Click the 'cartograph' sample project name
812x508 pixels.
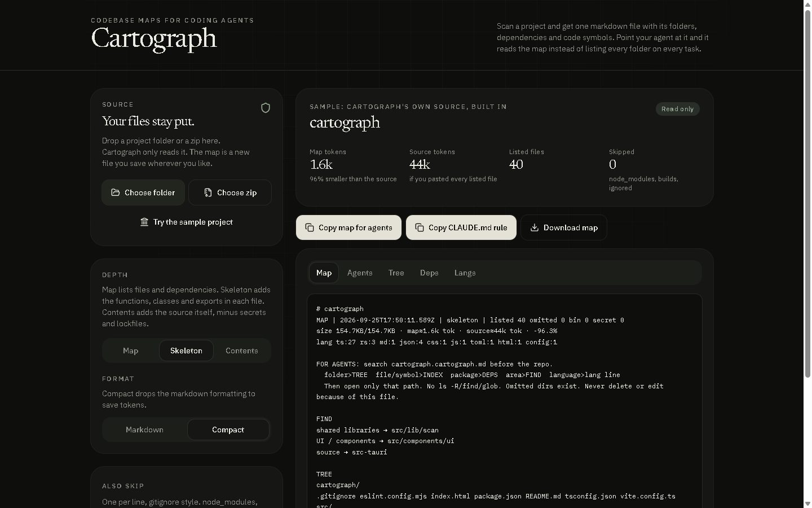pos(345,122)
